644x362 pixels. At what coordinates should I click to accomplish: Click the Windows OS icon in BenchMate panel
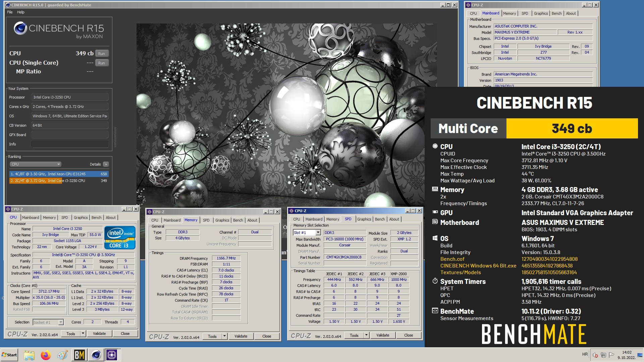(x=435, y=238)
